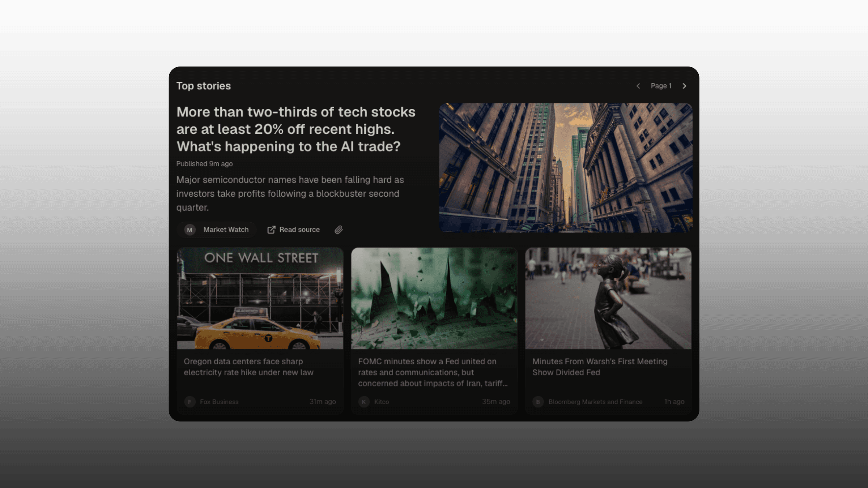Click the paperclip attachment icon
Viewport: 868px width, 488px height.
(339, 230)
